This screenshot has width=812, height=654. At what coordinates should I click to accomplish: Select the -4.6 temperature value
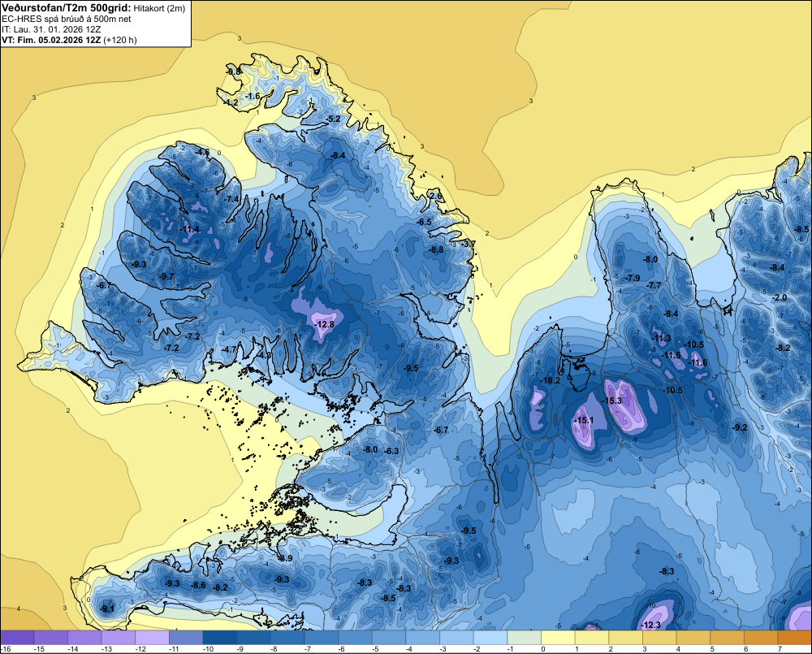click(201, 152)
